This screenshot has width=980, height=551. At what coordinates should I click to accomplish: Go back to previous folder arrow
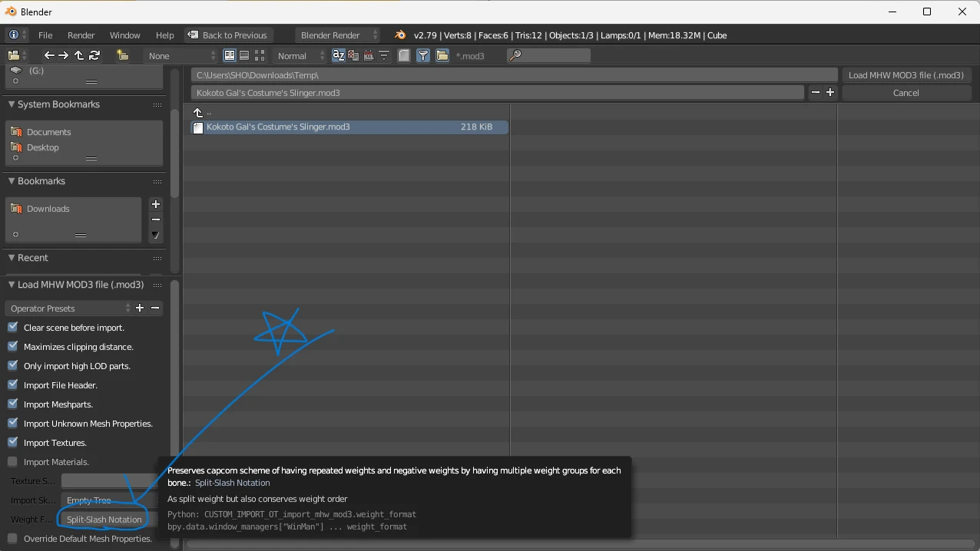pyautogui.click(x=49, y=55)
